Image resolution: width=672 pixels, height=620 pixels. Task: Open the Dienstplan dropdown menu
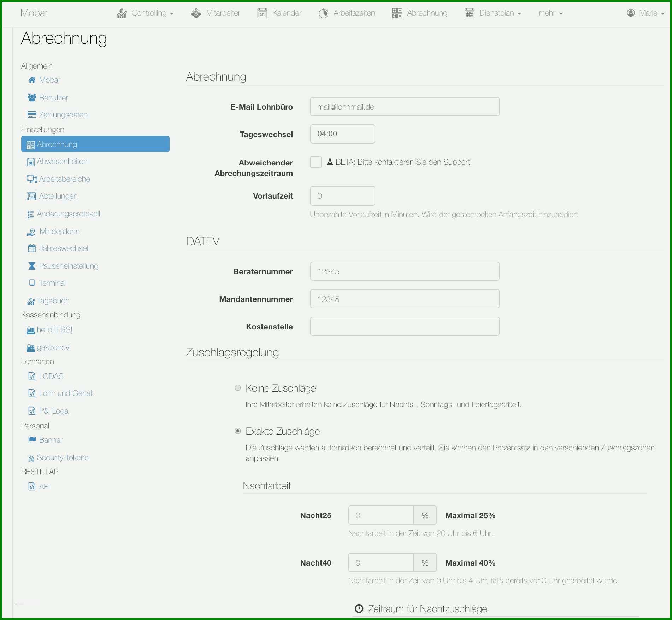[x=493, y=13]
